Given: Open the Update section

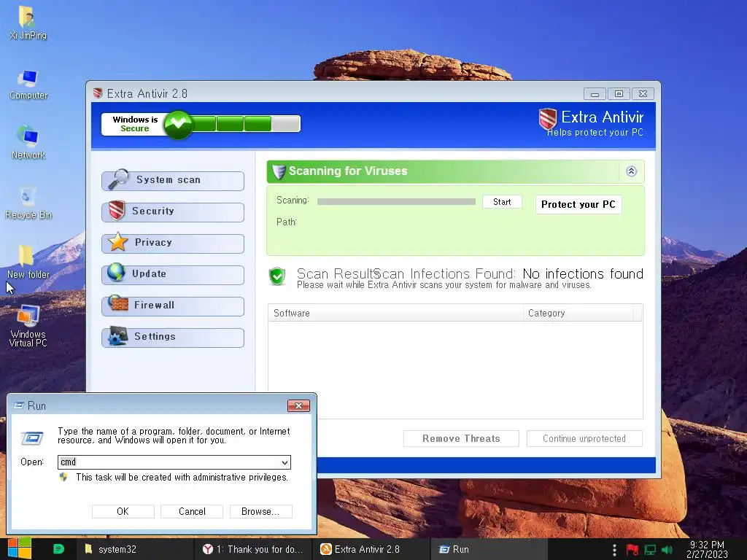Looking at the screenshot, I should coord(173,274).
